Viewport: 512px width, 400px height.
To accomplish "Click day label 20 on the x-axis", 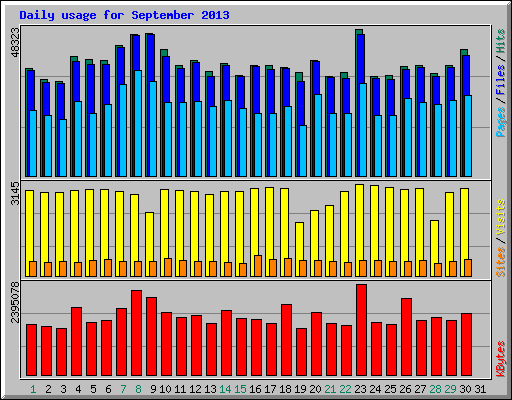I will (315, 389).
